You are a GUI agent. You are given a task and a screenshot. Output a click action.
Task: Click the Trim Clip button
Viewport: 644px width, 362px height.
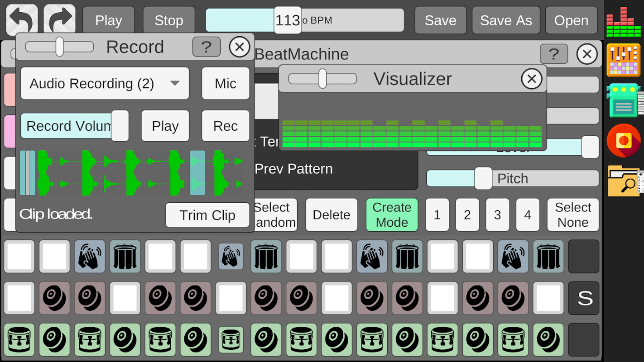pyautogui.click(x=207, y=215)
